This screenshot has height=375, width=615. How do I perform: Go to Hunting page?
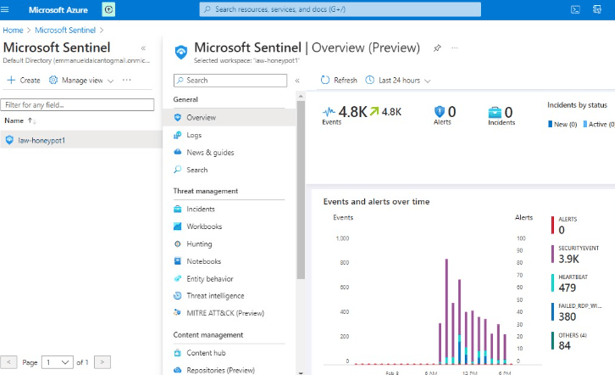[199, 244]
